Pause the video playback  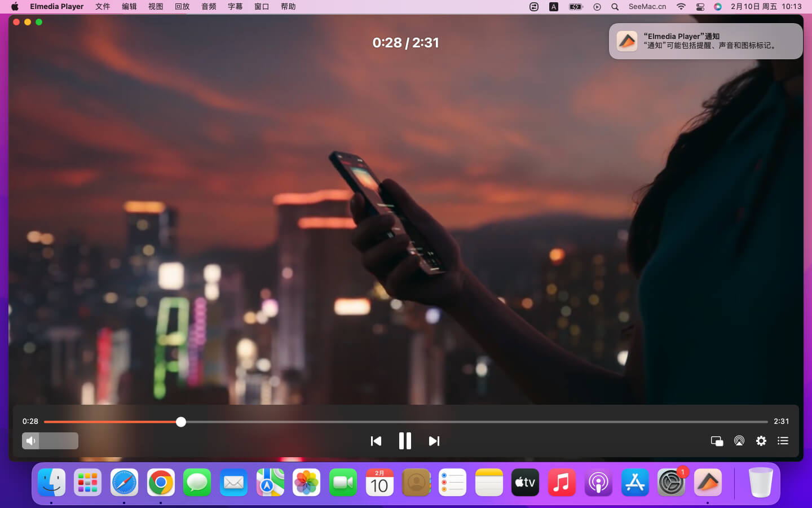tap(405, 441)
